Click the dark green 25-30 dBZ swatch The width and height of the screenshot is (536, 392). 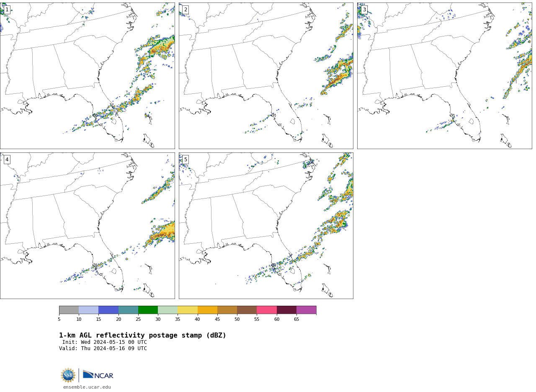148,310
